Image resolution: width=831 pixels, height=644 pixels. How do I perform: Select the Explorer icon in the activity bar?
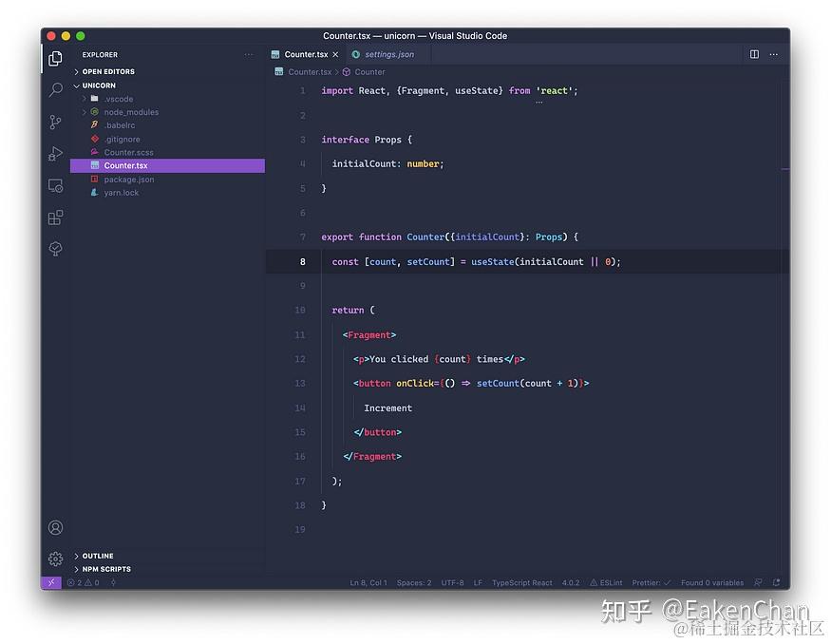(x=54, y=58)
